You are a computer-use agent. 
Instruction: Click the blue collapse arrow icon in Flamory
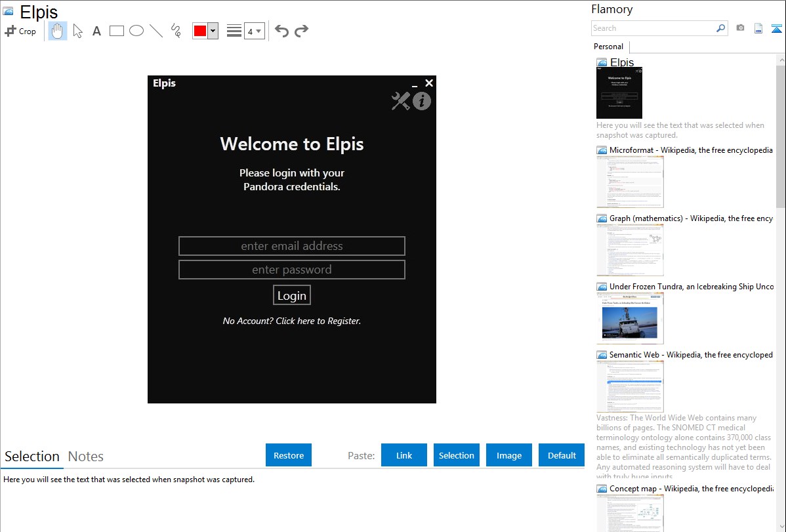pyautogui.click(x=776, y=28)
